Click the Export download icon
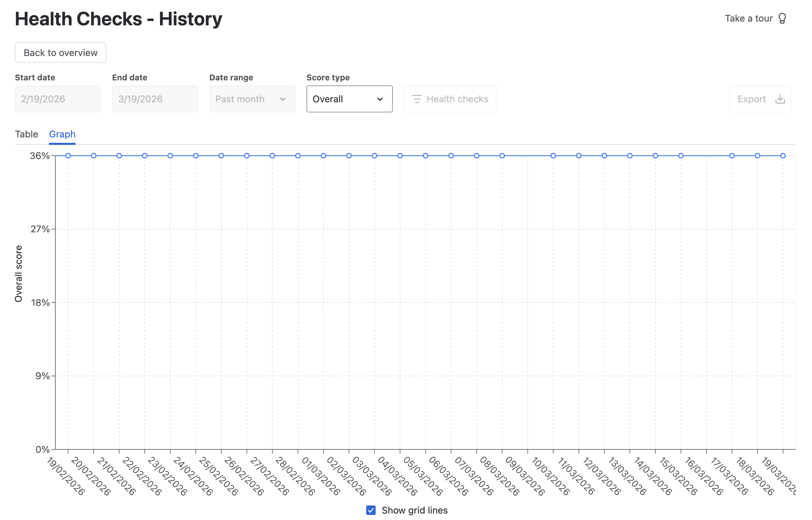The height and width of the screenshot is (520, 812). click(780, 99)
